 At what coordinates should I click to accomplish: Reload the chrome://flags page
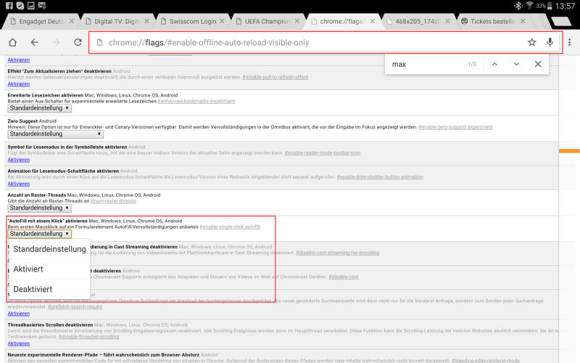coord(78,43)
